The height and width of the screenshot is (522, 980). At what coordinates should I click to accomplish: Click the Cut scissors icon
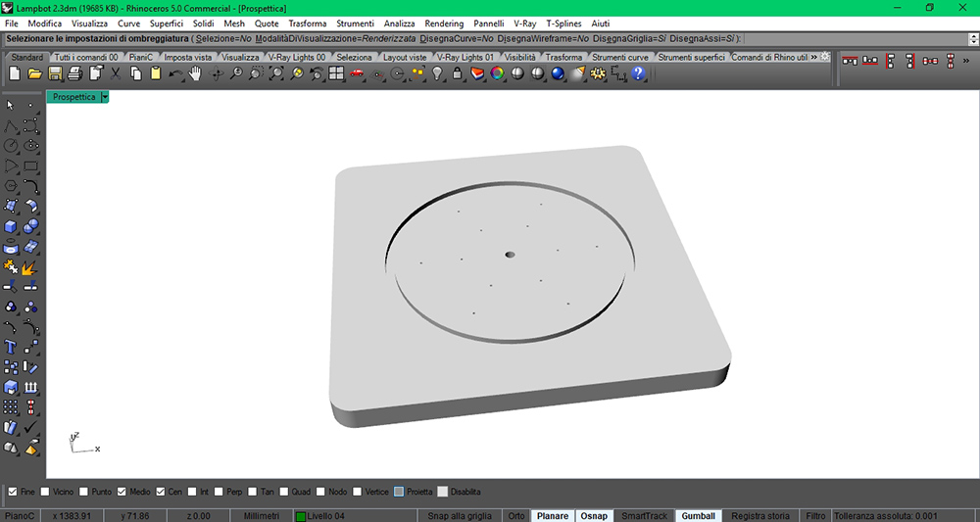(116, 73)
